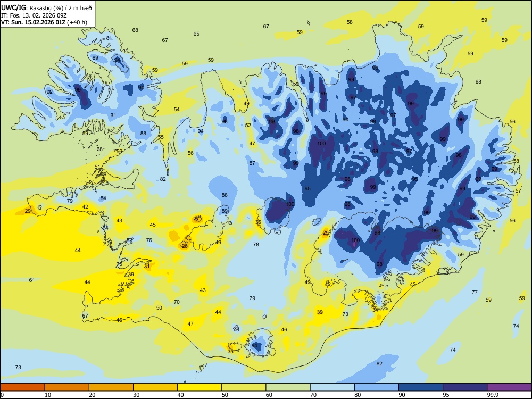Click the humidity value '31' on the map
This screenshot has height=399, width=532.
click(x=147, y=266)
